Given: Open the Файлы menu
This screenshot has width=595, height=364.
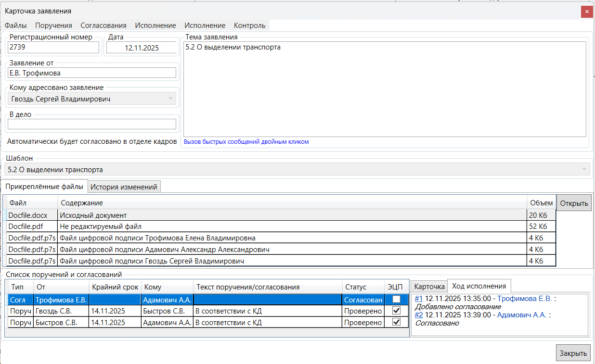Looking at the screenshot, I should [16, 25].
